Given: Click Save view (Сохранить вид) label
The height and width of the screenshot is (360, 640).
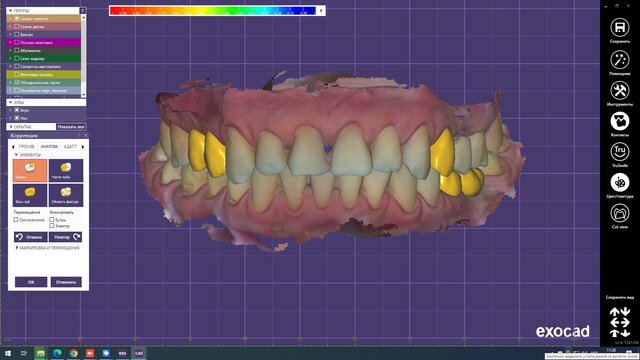Looking at the screenshot, I should pyautogui.click(x=620, y=297).
